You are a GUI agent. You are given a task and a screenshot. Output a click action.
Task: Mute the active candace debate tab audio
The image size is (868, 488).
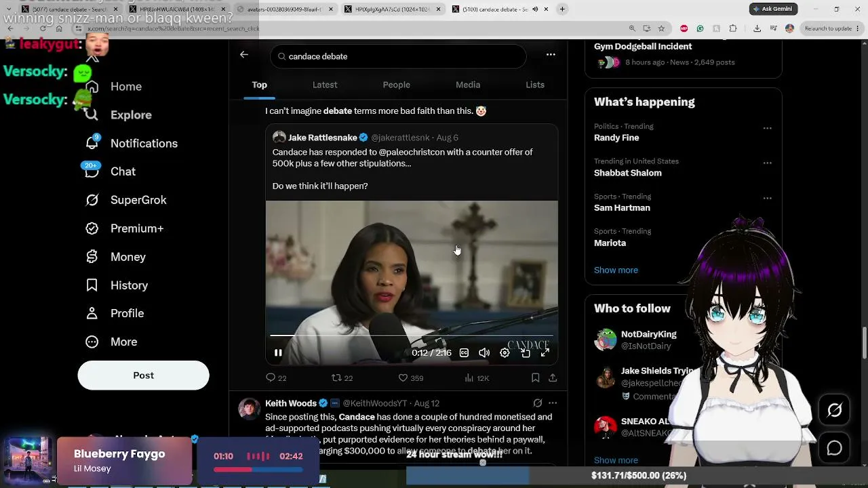point(535,9)
